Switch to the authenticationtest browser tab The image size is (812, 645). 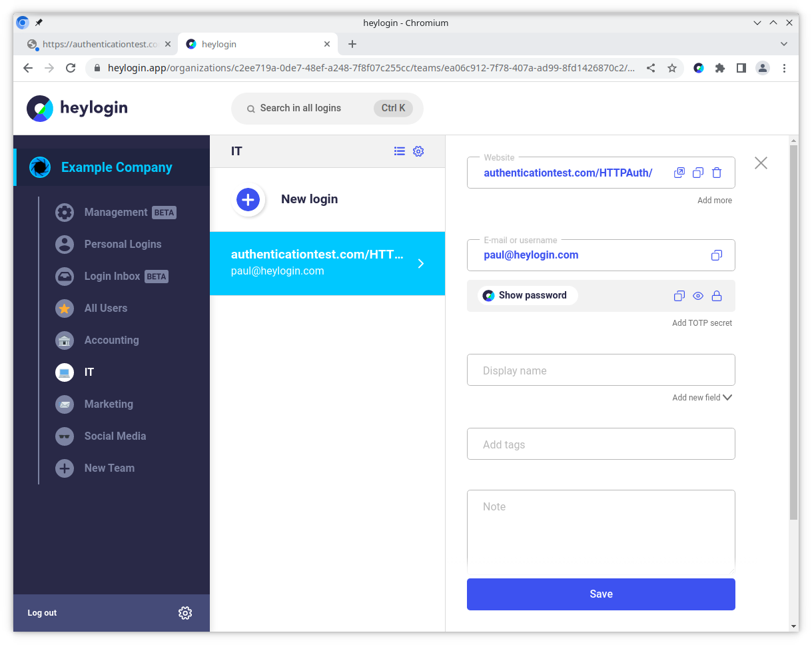coord(99,44)
